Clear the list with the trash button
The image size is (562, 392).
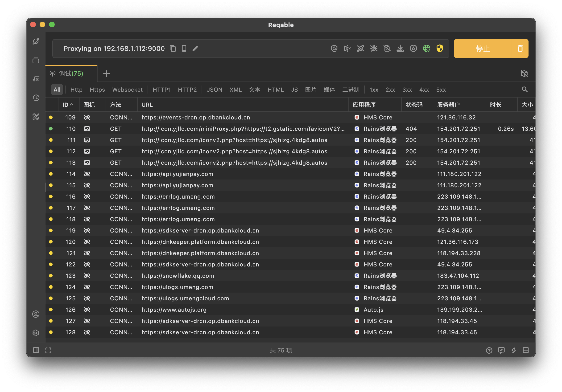tap(520, 49)
